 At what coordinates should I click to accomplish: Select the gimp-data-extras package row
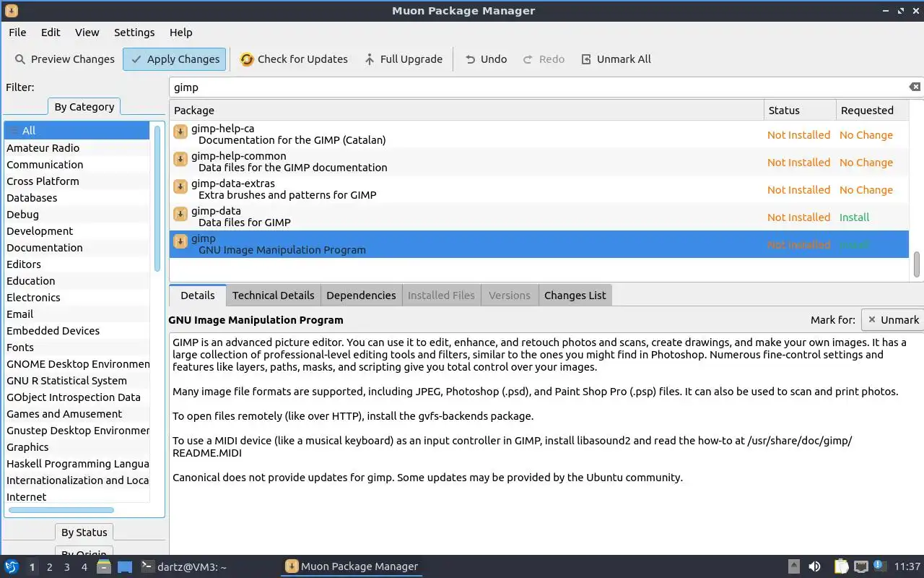(539, 189)
